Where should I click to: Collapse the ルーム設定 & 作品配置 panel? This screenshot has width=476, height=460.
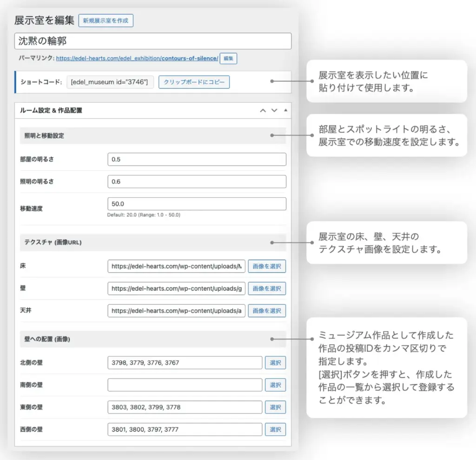[285, 111]
